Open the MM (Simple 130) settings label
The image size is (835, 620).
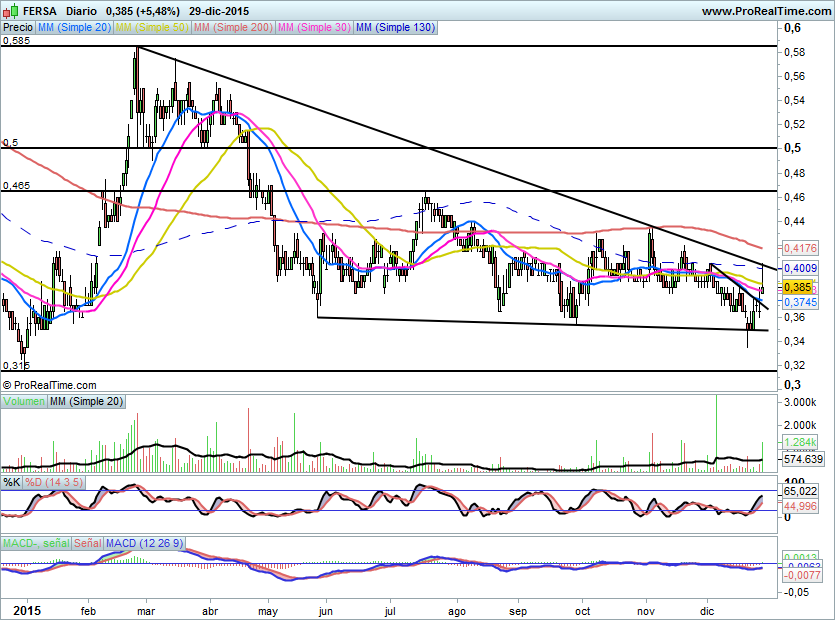(x=395, y=28)
